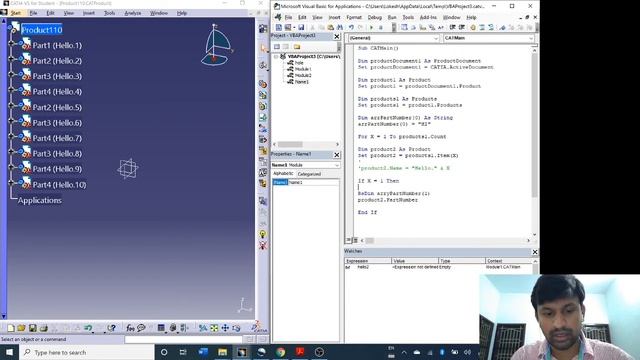Switch to Procedure View at code pane bottom

pyautogui.click(x=349, y=240)
